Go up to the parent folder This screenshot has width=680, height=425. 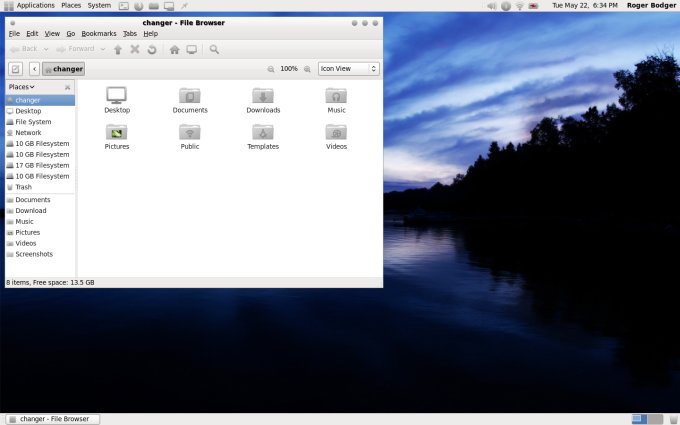coord(118,49)
